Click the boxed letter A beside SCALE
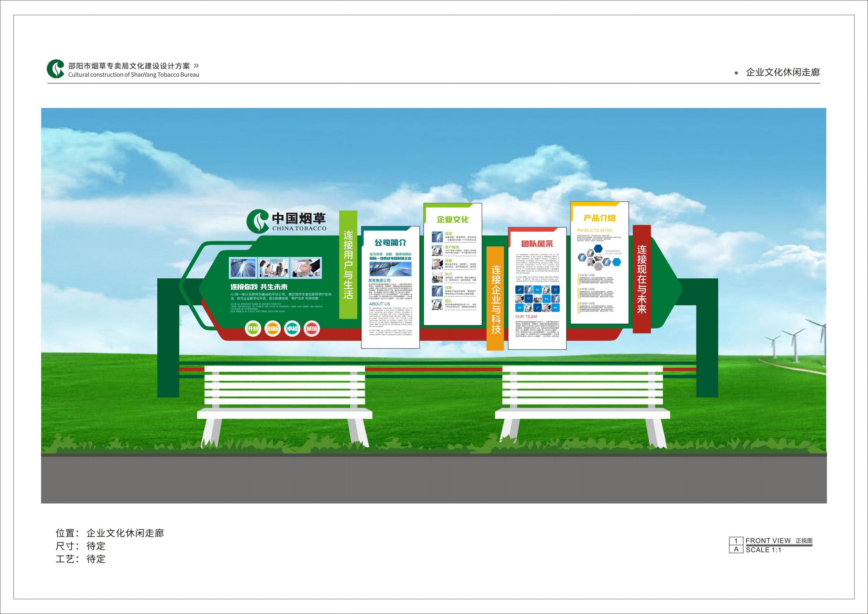This screenshot has height=614, width=868. (736, 549)
